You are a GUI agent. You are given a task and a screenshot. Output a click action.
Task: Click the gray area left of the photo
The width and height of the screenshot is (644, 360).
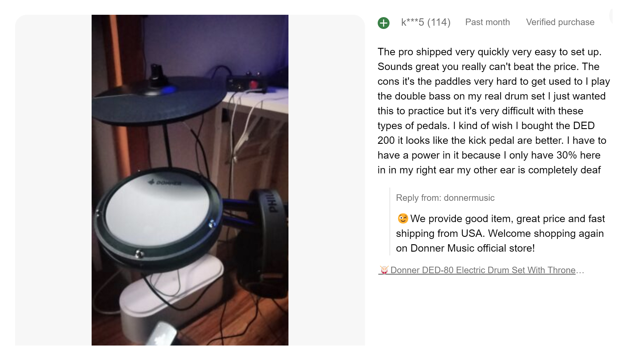[x=53, y=180]
